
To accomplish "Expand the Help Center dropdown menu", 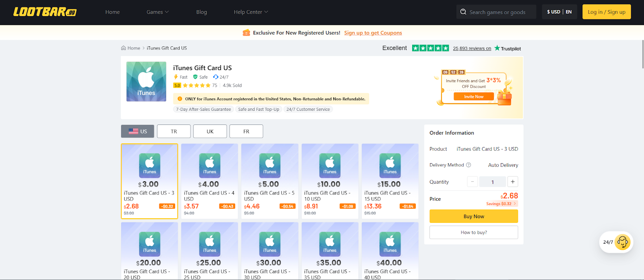I will pyautogui.click(x=251, y=12).
